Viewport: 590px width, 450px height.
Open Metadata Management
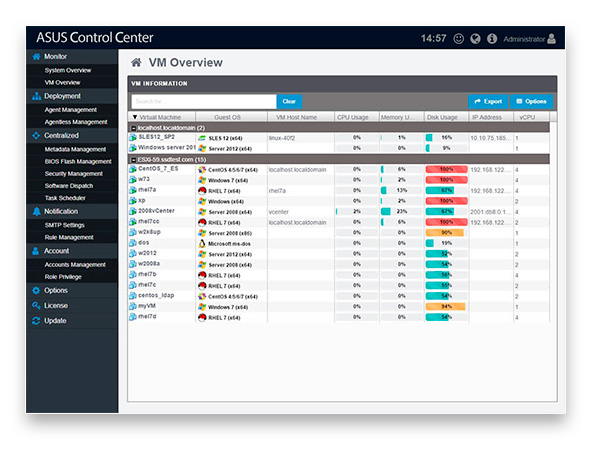(75, 149)
